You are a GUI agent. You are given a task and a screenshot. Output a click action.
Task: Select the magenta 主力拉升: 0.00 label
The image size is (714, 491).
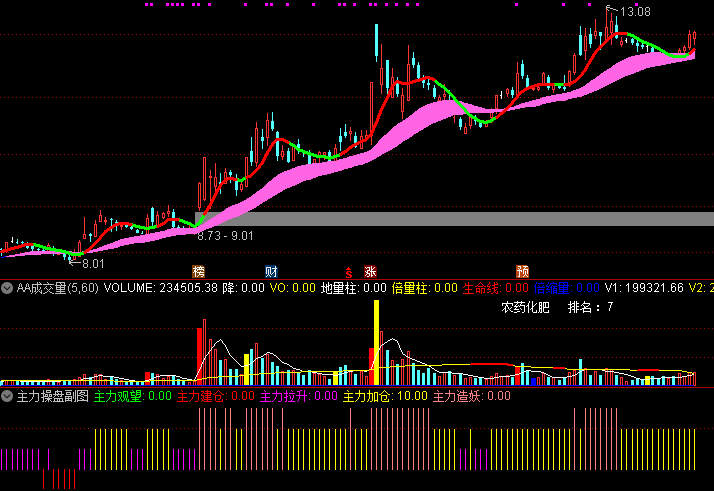(299, 396)
